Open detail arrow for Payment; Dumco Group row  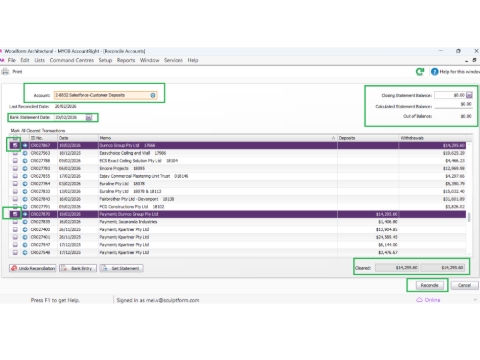(25, 214)
